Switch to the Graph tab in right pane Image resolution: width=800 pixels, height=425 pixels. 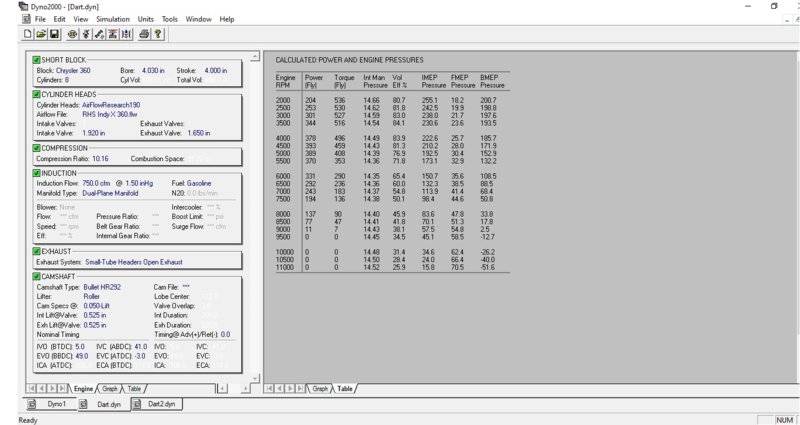pos(321,388)
